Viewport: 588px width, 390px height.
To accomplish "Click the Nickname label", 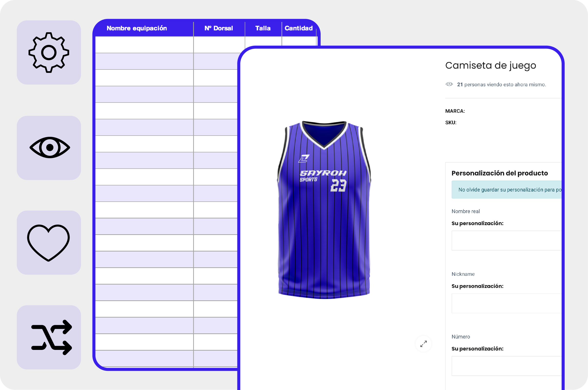I will tap(463, 274).
